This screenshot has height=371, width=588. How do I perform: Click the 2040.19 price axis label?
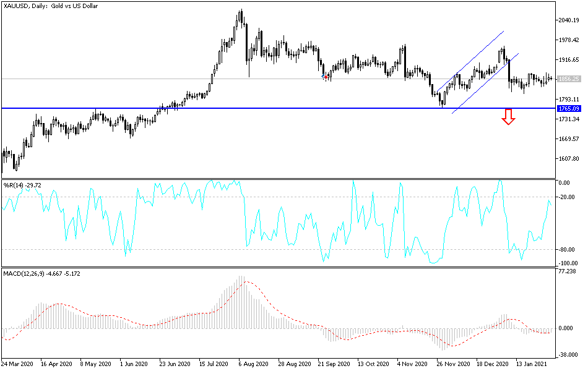coord(568,20)
